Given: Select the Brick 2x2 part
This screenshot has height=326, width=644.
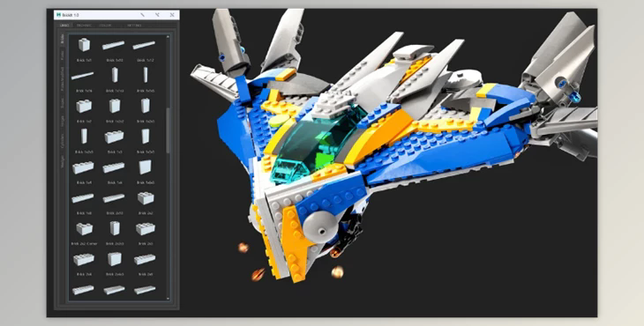Looking at the screenshot, I should (x=146, y=198).
